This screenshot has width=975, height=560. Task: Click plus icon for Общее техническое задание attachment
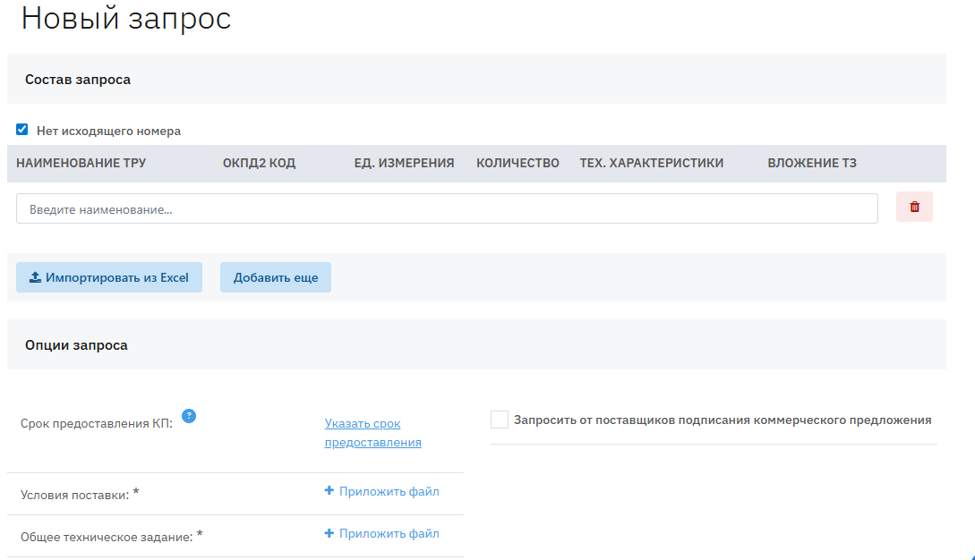click(329, 533)
